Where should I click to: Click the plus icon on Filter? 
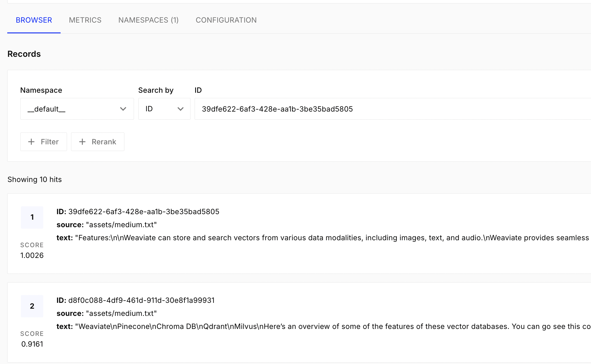click(31, 142)
